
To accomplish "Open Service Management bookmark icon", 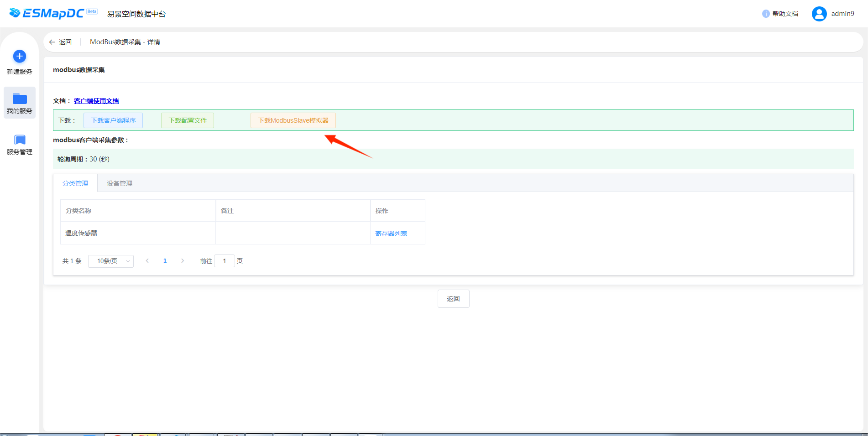I will (20, 140).
